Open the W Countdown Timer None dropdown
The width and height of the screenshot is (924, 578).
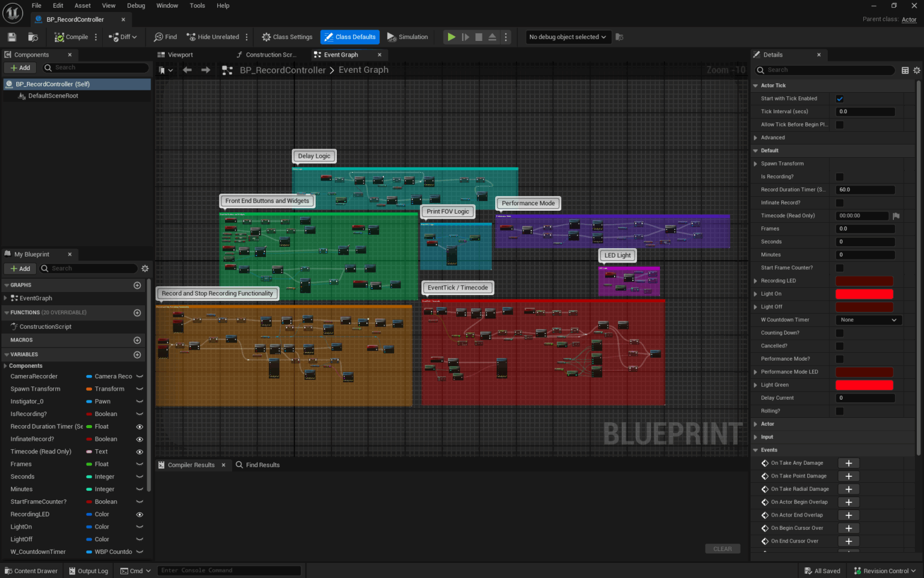pos(868,320)
